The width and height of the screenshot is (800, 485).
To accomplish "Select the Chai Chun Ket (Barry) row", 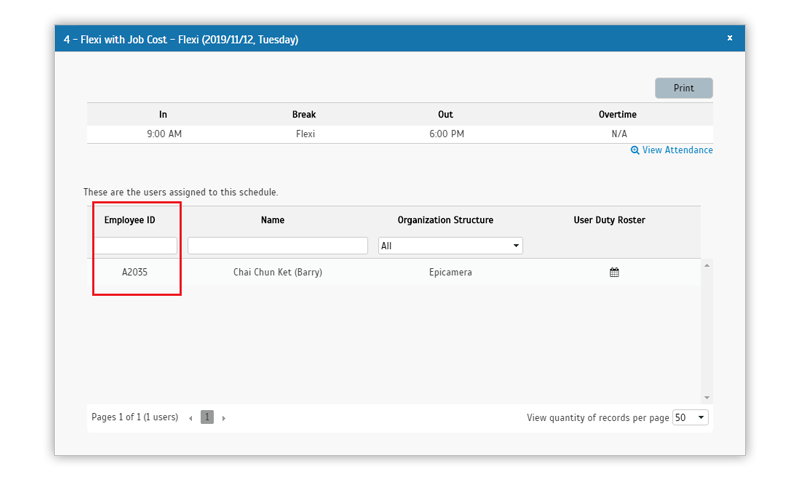I will click(x=393, y=272).
